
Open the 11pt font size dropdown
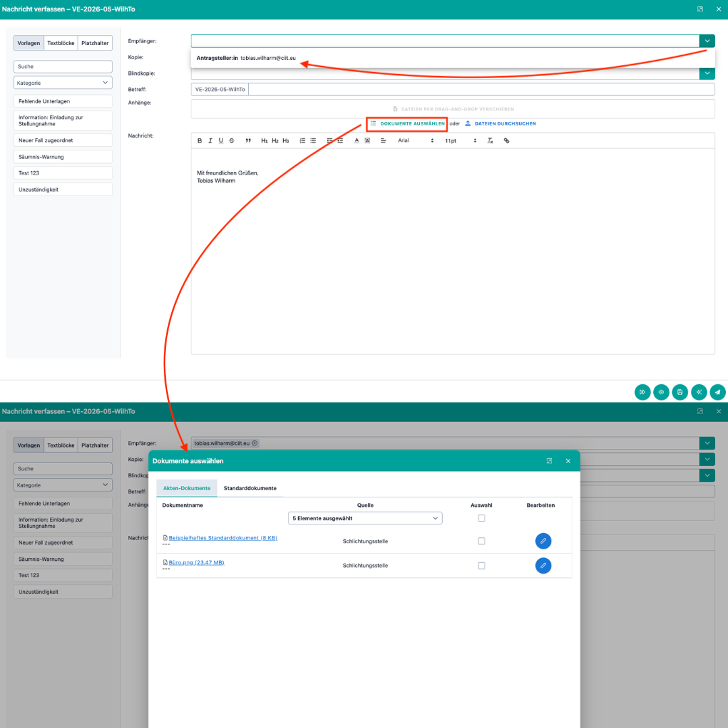[x=460, y=141]
